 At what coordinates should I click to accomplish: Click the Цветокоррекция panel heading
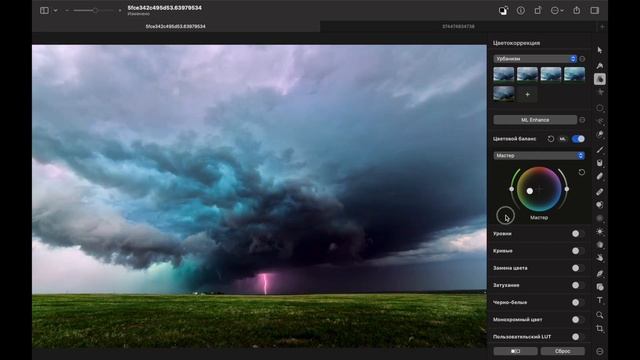pos(516,43)
